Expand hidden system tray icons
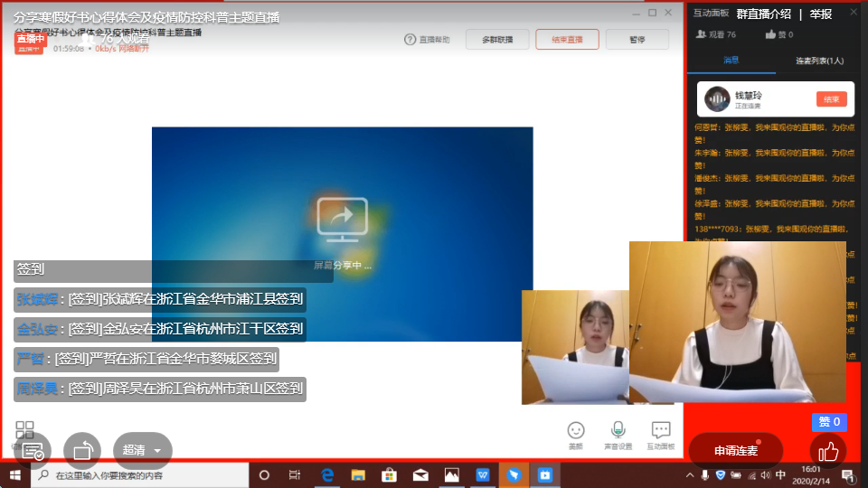Viewport: 868px width, 488px height. click(690, 475)
